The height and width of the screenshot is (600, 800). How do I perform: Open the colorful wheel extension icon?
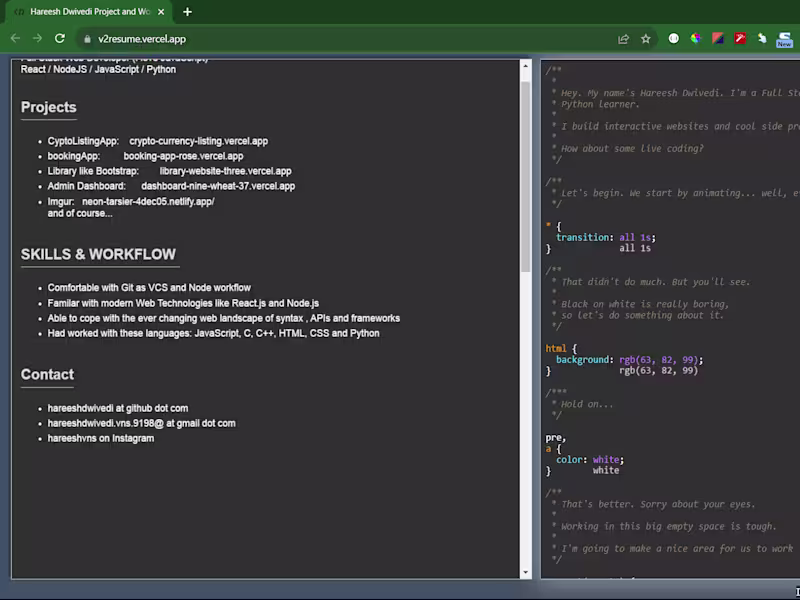696,39
